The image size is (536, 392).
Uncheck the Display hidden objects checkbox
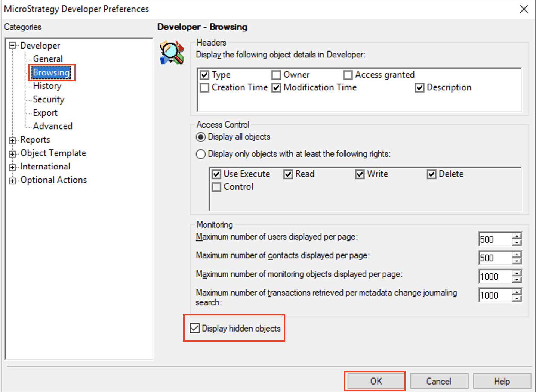click(x=195, y=328)
